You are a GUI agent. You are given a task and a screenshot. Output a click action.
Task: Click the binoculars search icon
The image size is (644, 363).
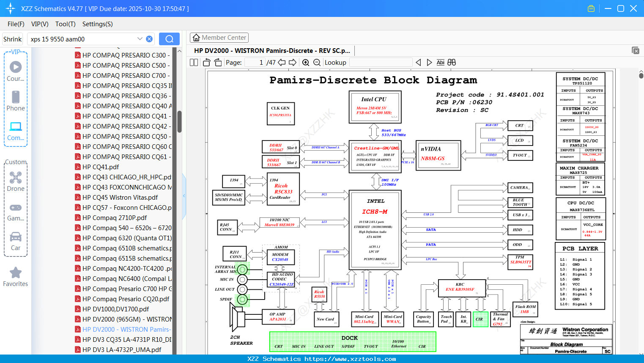(452, 62)
